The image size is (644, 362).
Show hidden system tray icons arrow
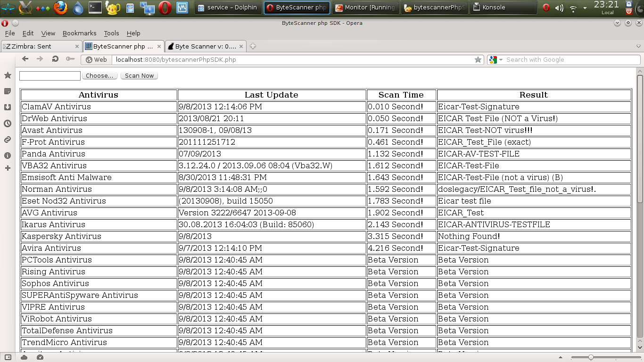pyautogui.click(x=585, y=8)
